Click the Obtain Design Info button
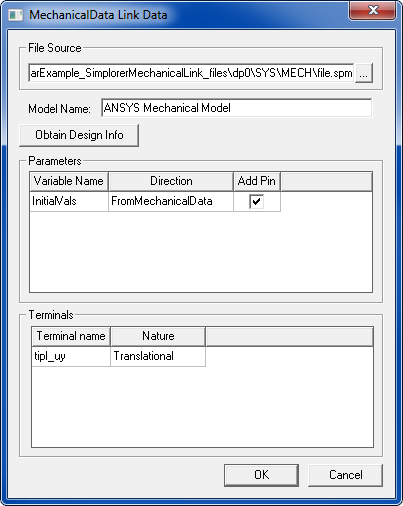 79,135
